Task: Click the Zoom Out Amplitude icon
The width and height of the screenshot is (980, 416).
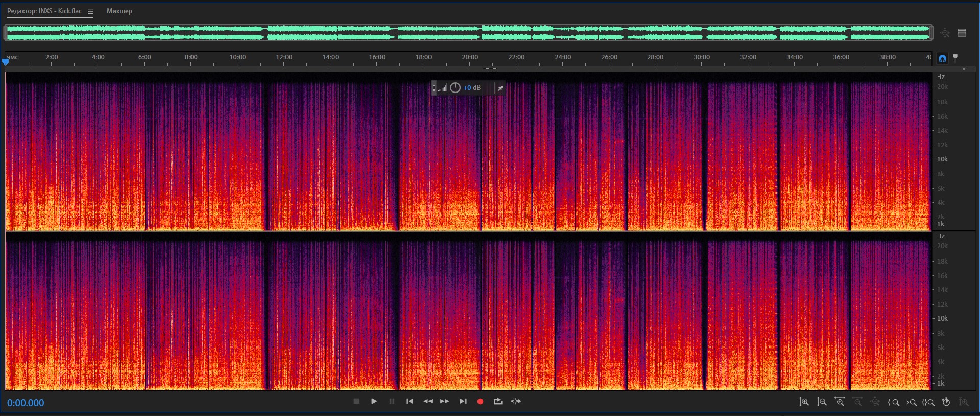Action: (x=822, y=402)
